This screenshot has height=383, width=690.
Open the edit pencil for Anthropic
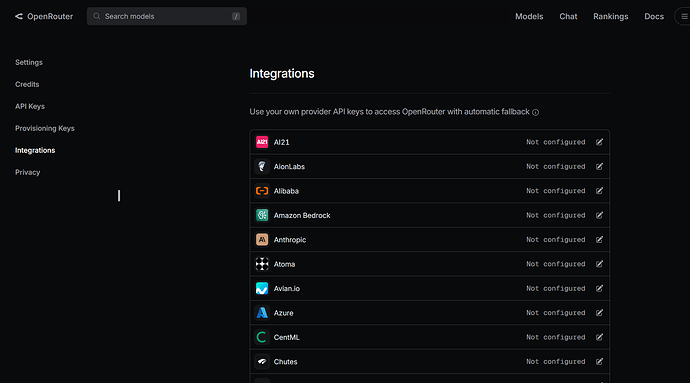599,239
